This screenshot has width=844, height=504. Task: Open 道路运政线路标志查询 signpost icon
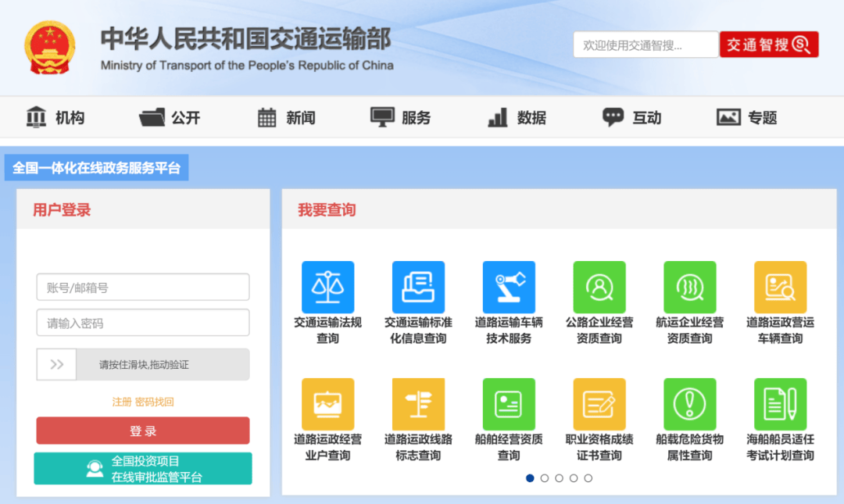point(418,404)
